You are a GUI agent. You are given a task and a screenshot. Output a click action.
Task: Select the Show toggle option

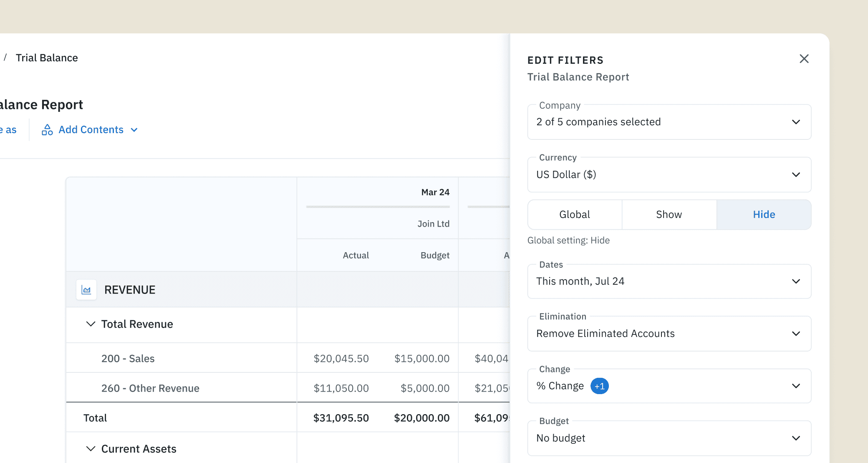[669, 215]
